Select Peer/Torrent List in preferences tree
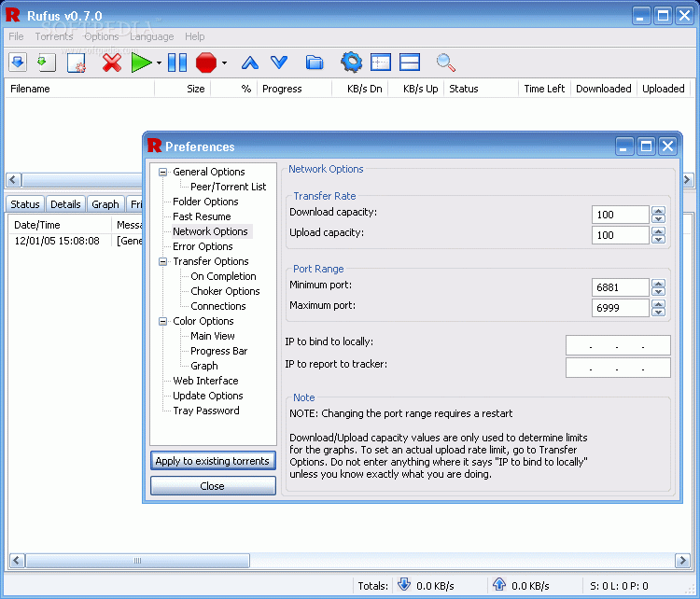The image size is (700, 599). point(228,187)
